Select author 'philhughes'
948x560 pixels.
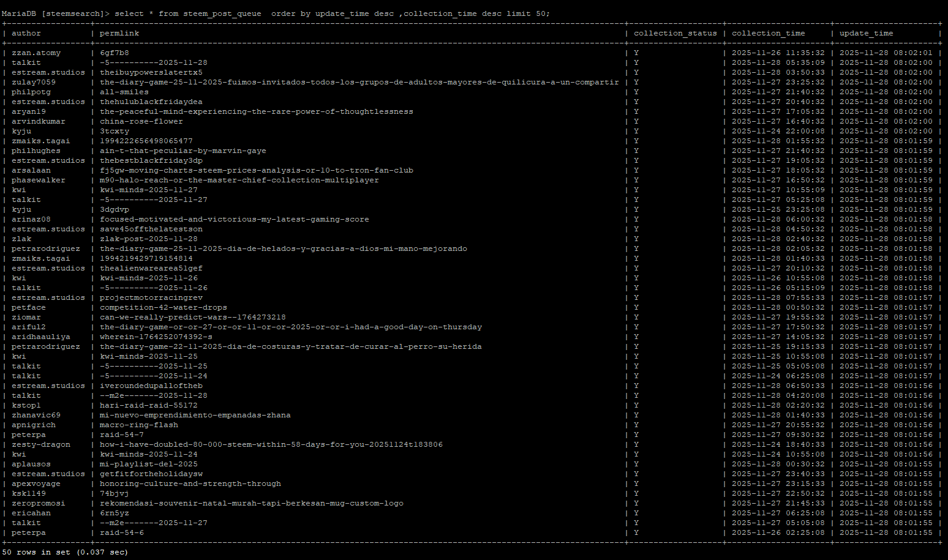[36, 151]
